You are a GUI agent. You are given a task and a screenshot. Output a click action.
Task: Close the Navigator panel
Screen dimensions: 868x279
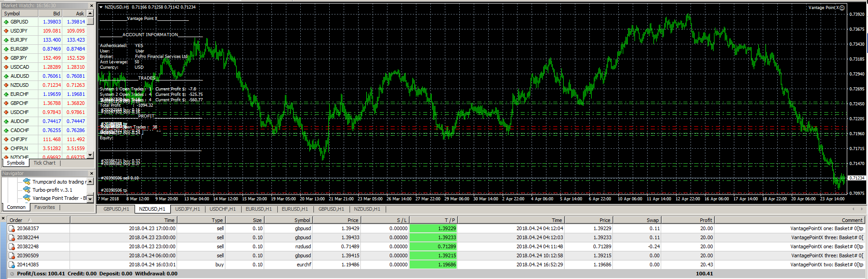pyautogui.click(x=91, y=174)
